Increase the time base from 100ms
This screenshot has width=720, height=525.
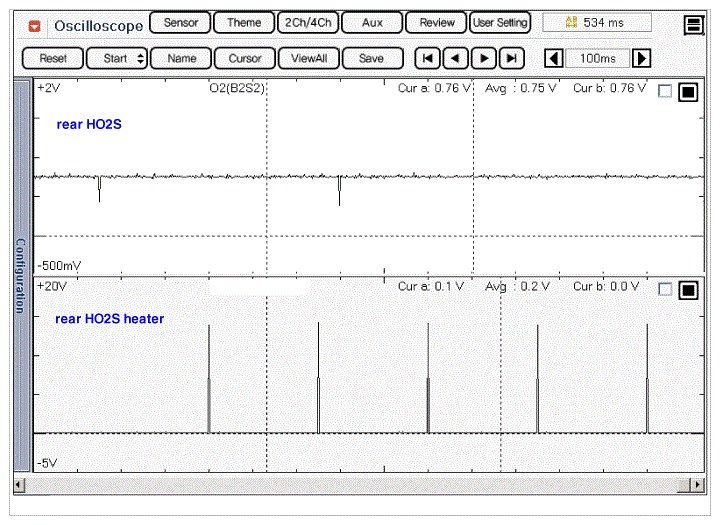coord(642,58)
